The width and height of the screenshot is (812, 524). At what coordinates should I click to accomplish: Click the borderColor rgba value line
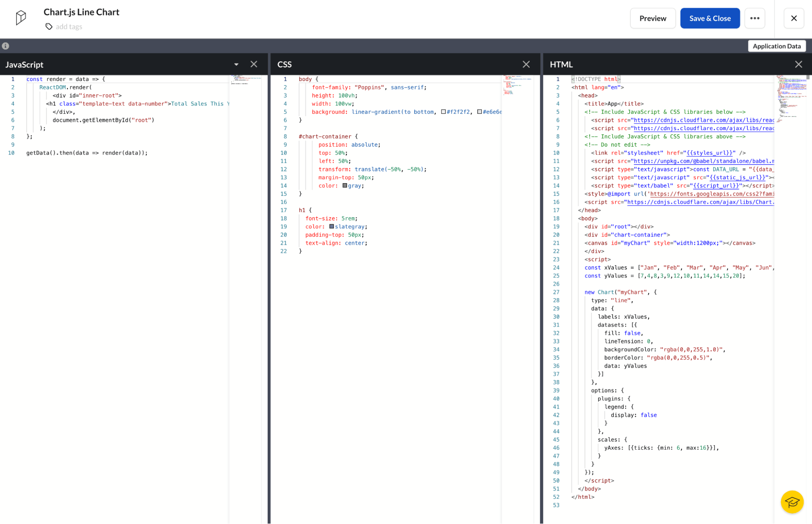pos(658,358)
